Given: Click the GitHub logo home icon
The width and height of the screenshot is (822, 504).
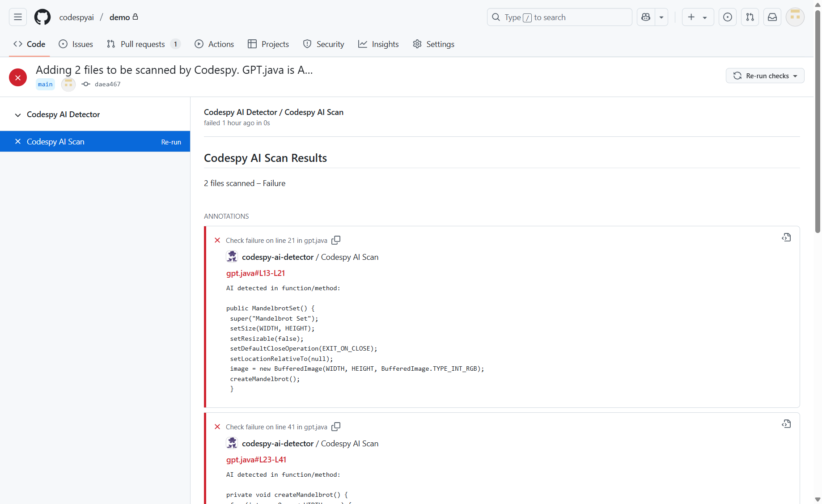Looking at the screenshot, I should [42, 17].
